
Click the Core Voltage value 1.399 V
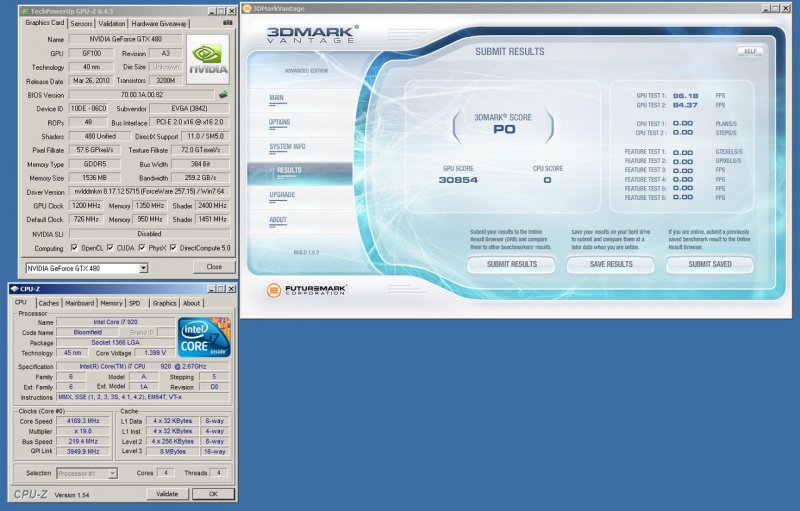click(155, 353)
